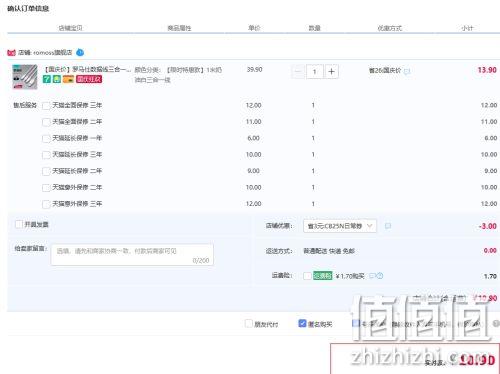500x374 pixels.
Task: Check 天猫意外保修 三年 warranty option
Action: click(x=46, y=204)
